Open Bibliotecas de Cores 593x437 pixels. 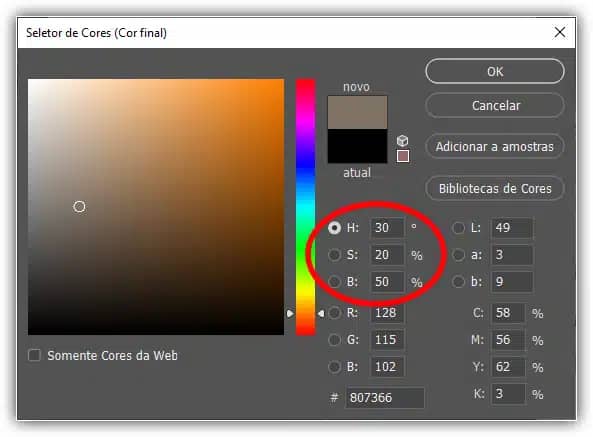pos(495,188)
